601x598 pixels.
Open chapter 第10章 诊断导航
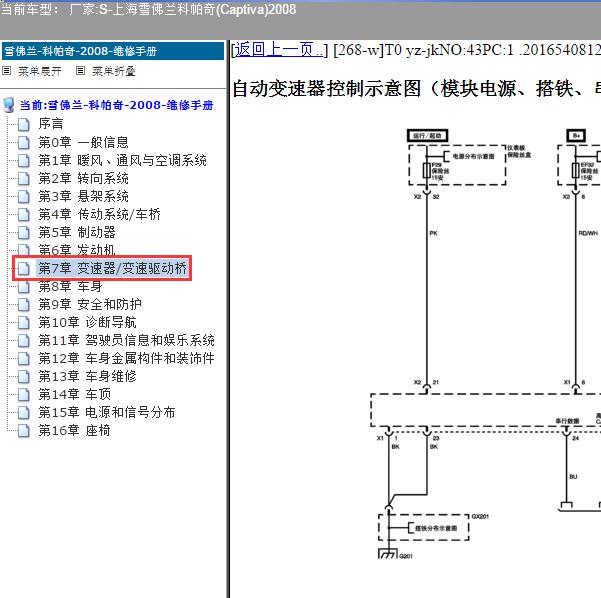87,322
